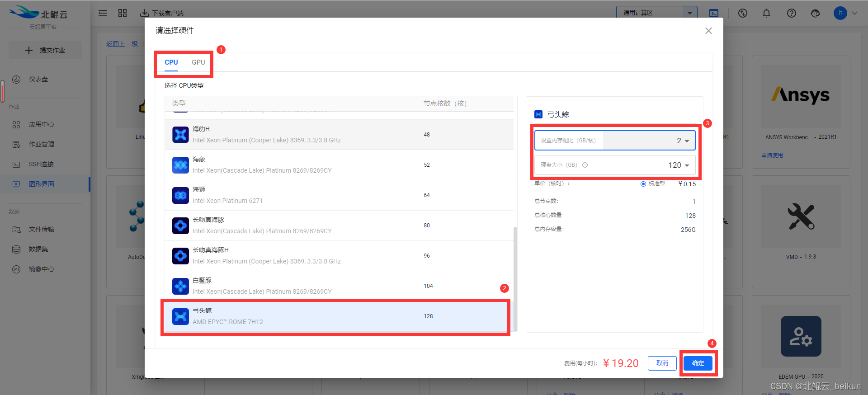868x395 pixels.
Task: Click the 应用中心 sidebar icon
Action: click(16, 124)
